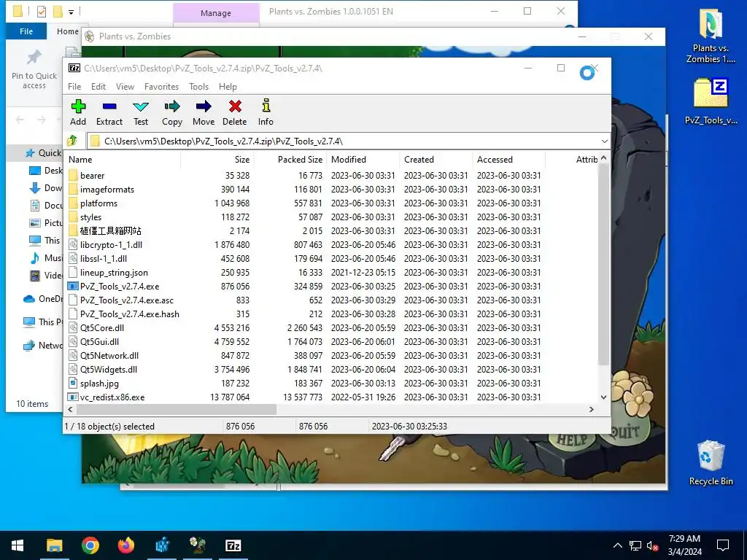Select the Qt5Widgets.dll row
The image size is (747, 560).
[x=330, y=369]
